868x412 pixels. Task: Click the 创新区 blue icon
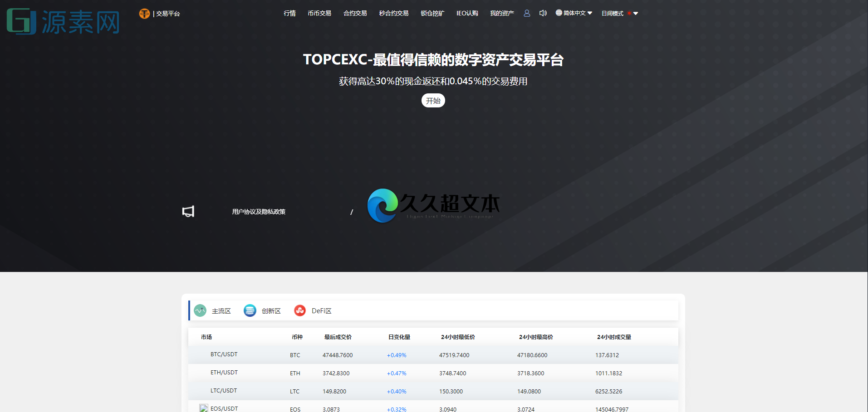coord(250,310)
